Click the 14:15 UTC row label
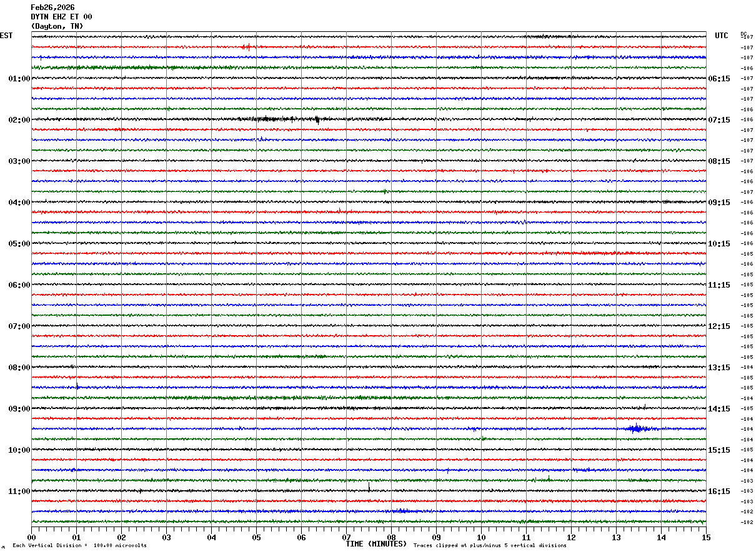This screenshot has width=756, height=554. (x=719, y=409)
